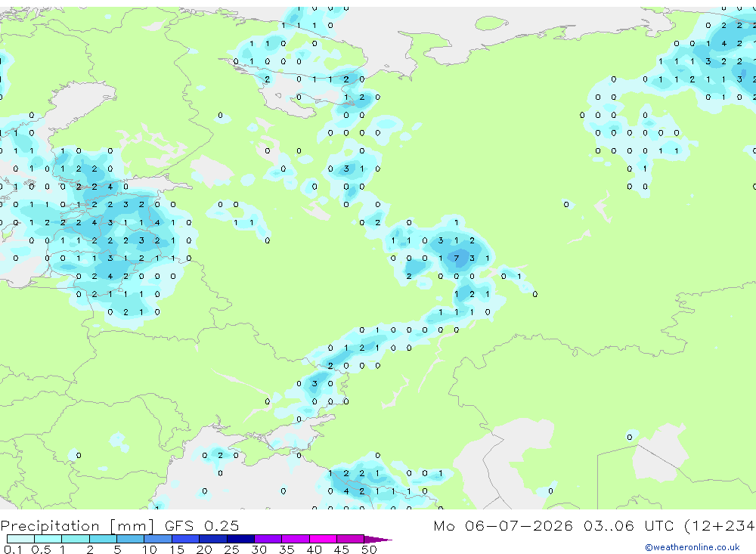The height and width of the screenshot is (554, 756).
Task: Select the 20–25 mm navy legend swatch
Action: (213, 539)
